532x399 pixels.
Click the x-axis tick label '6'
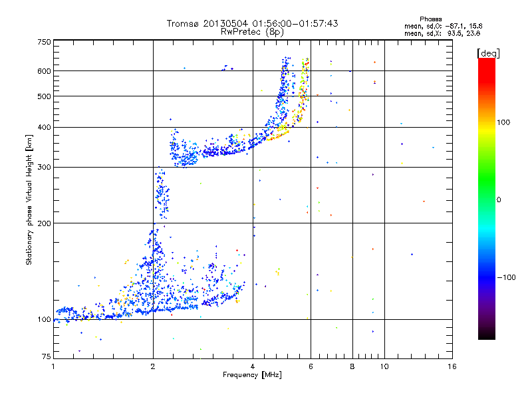[311, 366]
